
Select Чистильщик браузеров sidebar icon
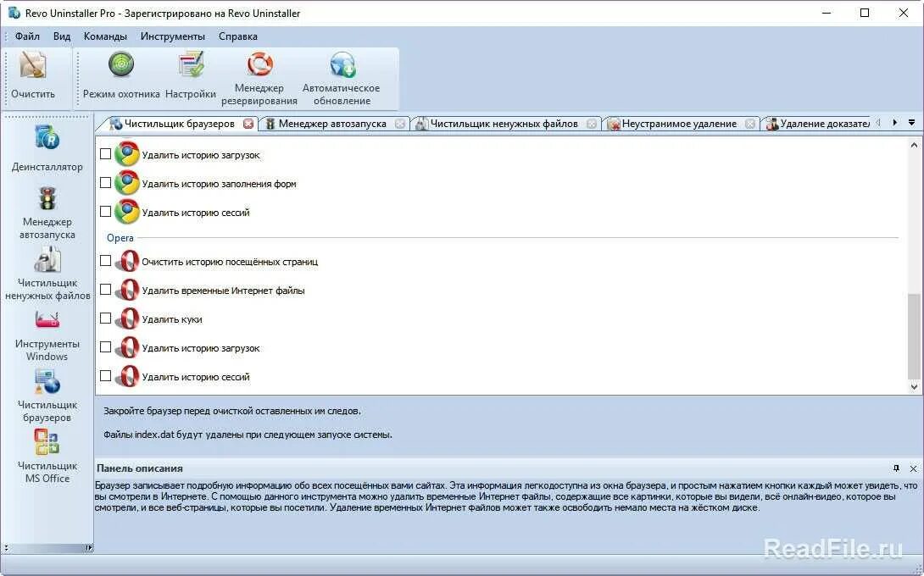(x=47, y=382)
